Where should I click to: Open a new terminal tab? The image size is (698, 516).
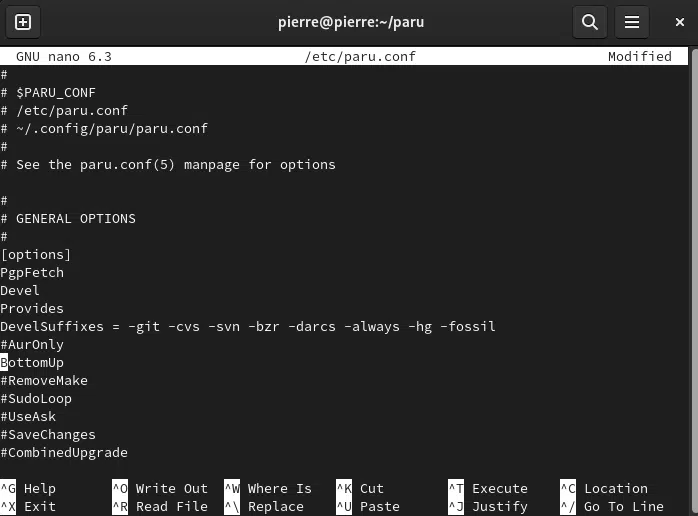pyautogui.click(x=23, y=22)
